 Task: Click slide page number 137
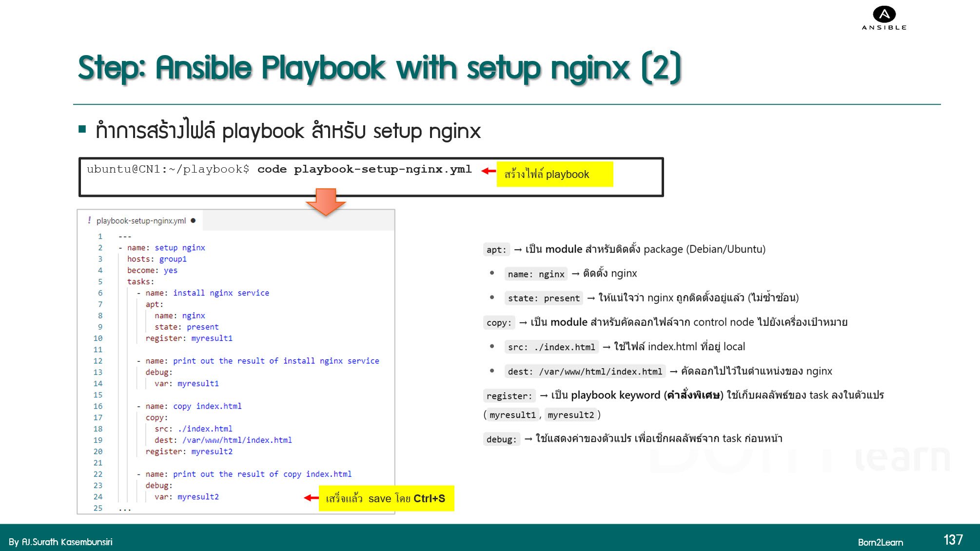pos(953,540)
